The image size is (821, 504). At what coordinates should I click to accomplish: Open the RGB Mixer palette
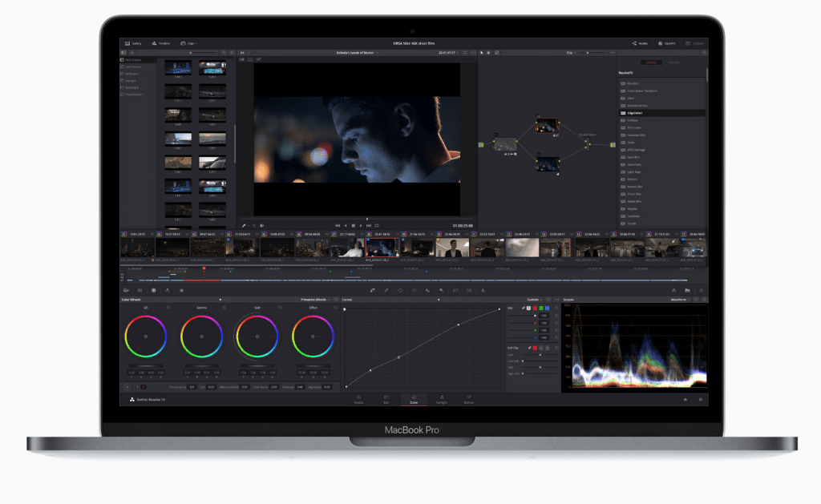click(x=167, y=290)
